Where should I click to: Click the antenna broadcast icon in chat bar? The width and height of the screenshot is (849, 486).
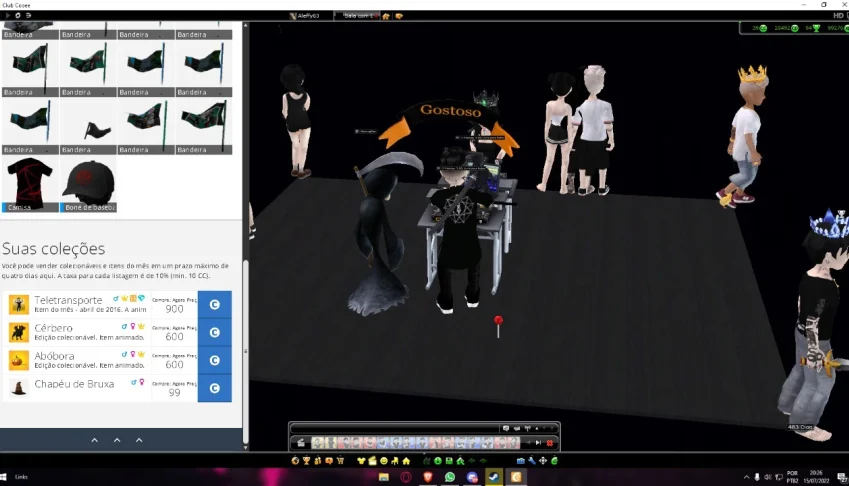[x=527, y=429]
